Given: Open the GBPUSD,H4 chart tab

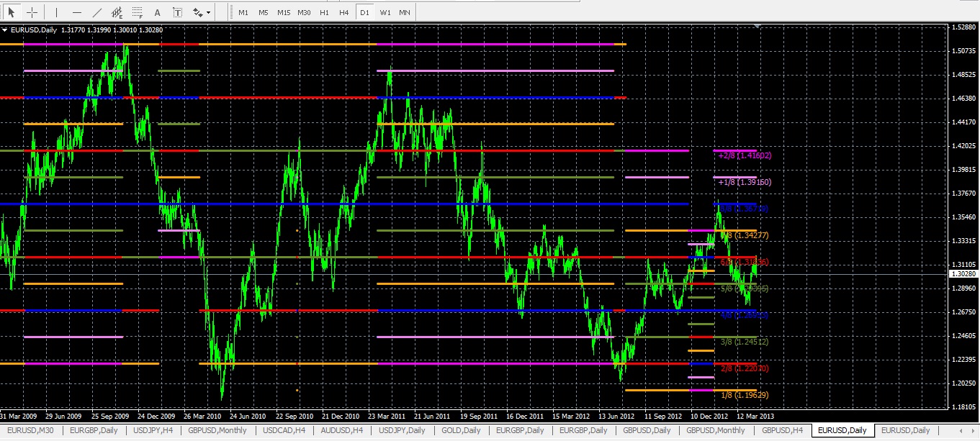Looking at the screenshot, I should pos(783,430).
